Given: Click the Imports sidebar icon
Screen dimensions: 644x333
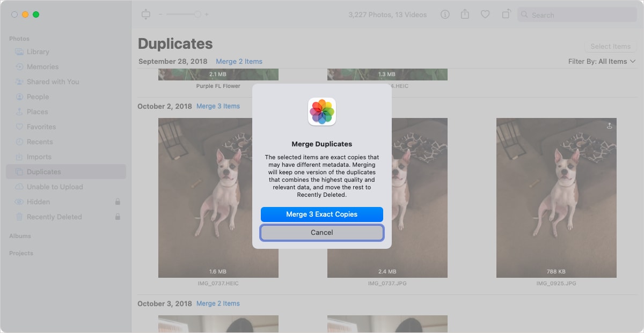Looking at the screenshot, I should click(x=19, y=157).
